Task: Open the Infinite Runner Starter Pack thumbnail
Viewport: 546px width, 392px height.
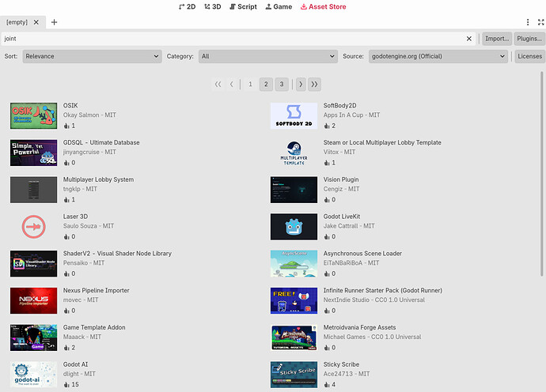Action: point(294,300)
